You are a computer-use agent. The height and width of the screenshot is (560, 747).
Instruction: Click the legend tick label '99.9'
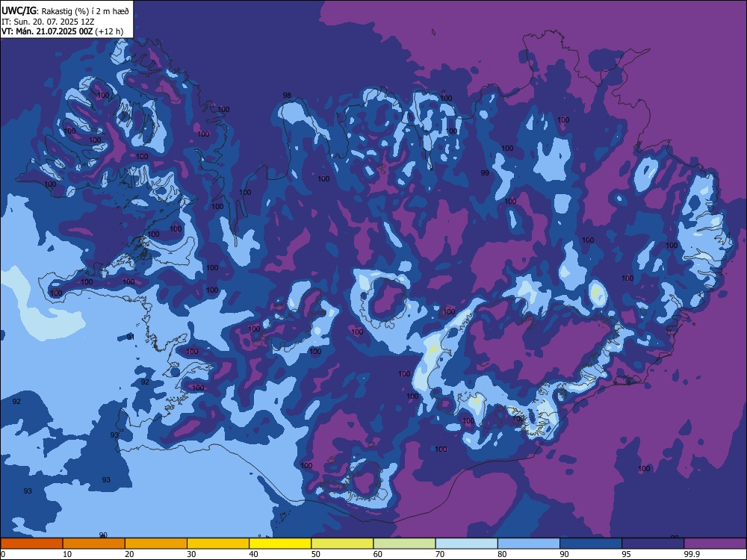691,554
